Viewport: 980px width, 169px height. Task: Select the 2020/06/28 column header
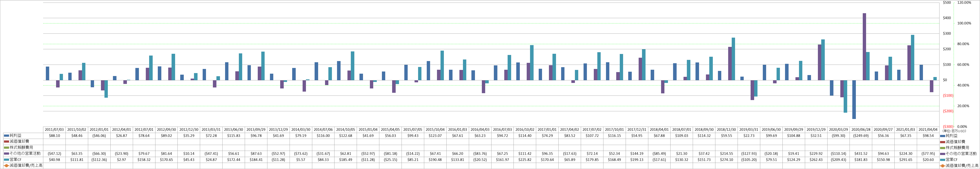(861, 130)
